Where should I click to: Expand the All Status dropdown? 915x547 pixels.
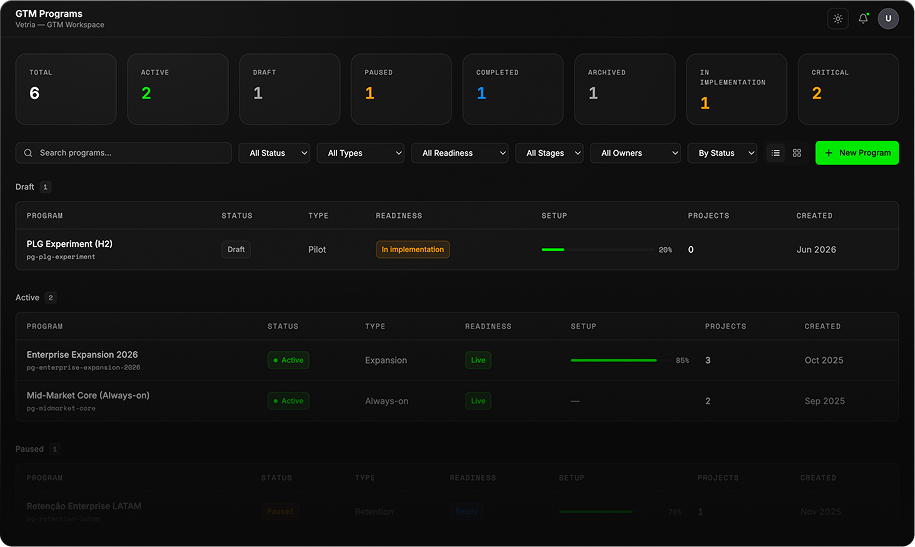(x=274, y=153)
